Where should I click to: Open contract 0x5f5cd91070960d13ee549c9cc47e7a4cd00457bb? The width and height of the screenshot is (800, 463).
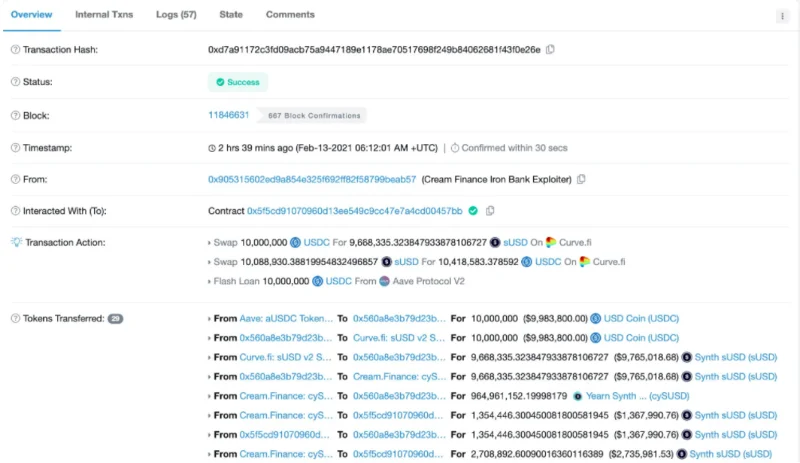click(355, 211)
